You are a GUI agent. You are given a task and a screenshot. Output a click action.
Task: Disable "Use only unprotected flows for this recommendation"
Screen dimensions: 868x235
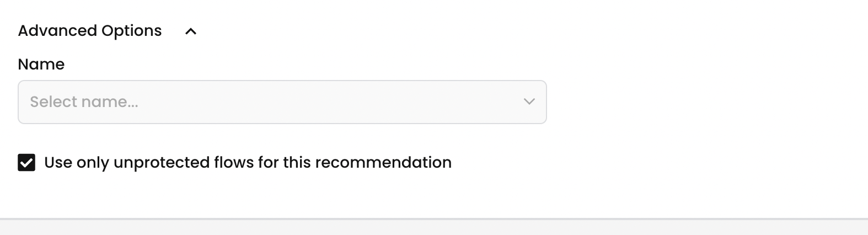click(x=26, y=163)
